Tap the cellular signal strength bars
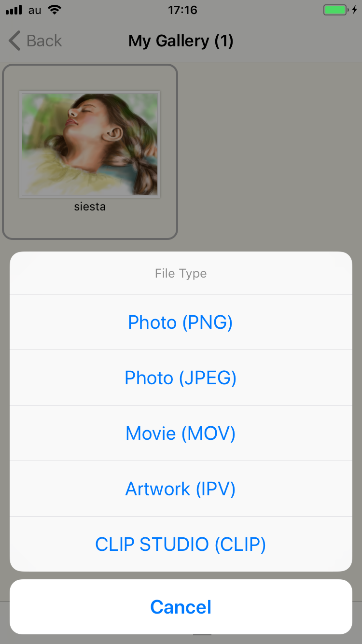The image size is (362, 644). (x=14, y=10)
